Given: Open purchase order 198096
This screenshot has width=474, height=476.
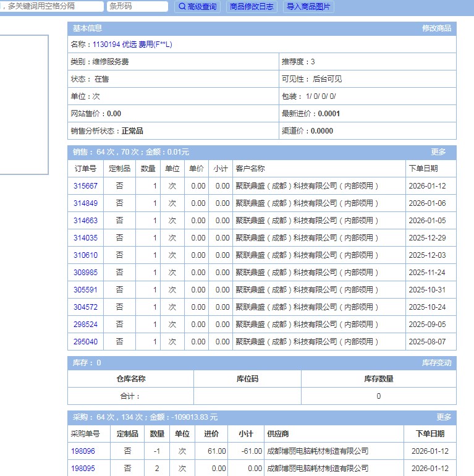Looking at the screenshot, I should coord(83,451).
